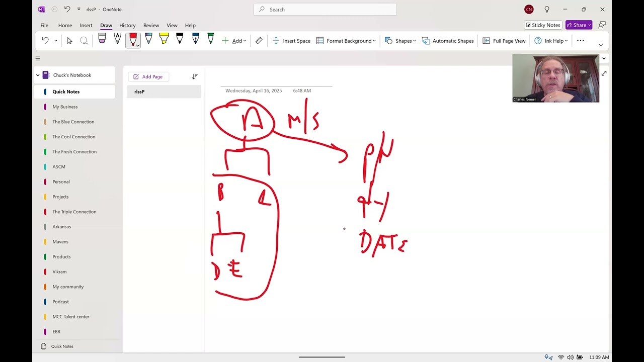Switch to the Insert tab
Image resolution: width=644 pixels, height=362 pixels.
(86, 25)
